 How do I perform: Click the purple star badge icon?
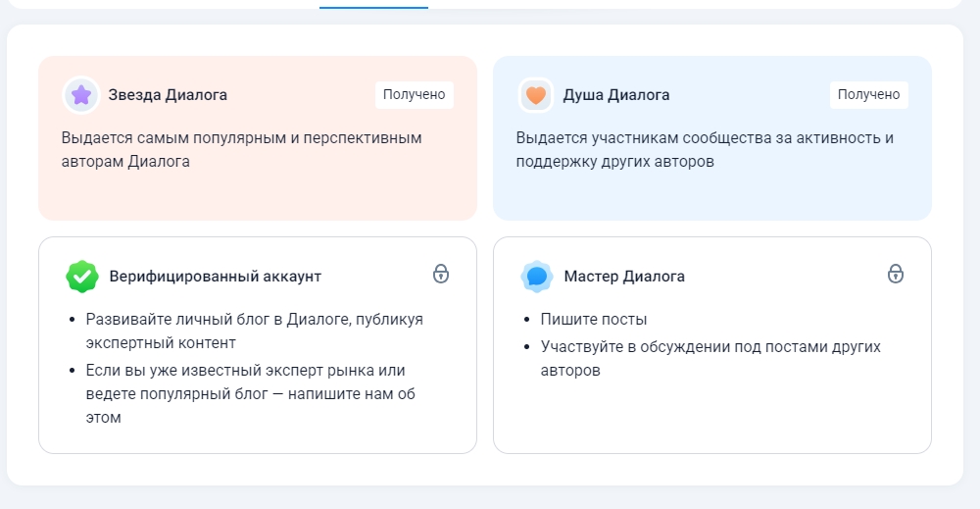(x=81, y=95)
